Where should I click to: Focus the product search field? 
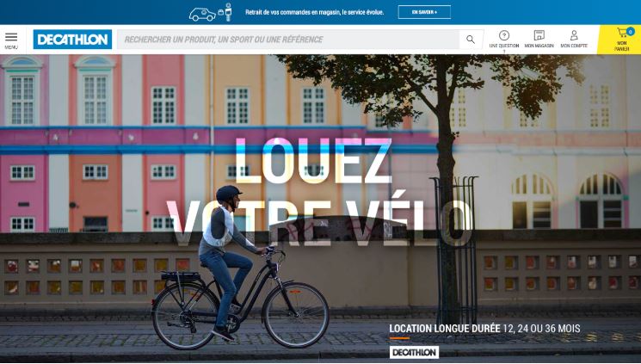tap(288, 40)
